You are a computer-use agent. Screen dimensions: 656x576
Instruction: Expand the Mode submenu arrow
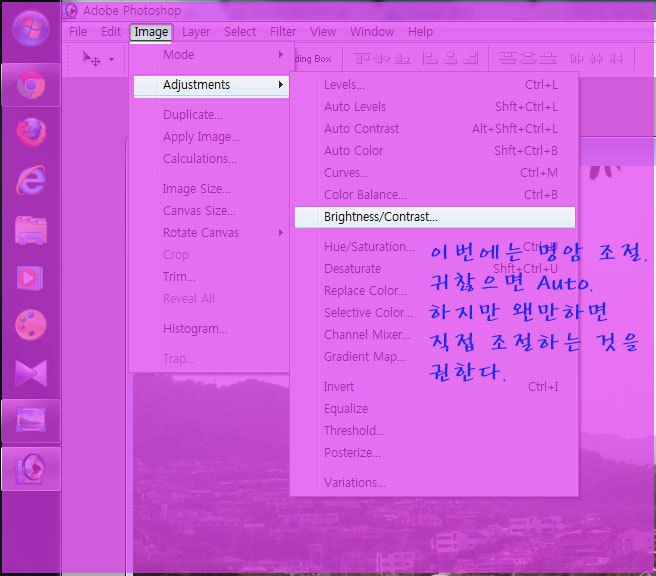click(x=281, y=55)
